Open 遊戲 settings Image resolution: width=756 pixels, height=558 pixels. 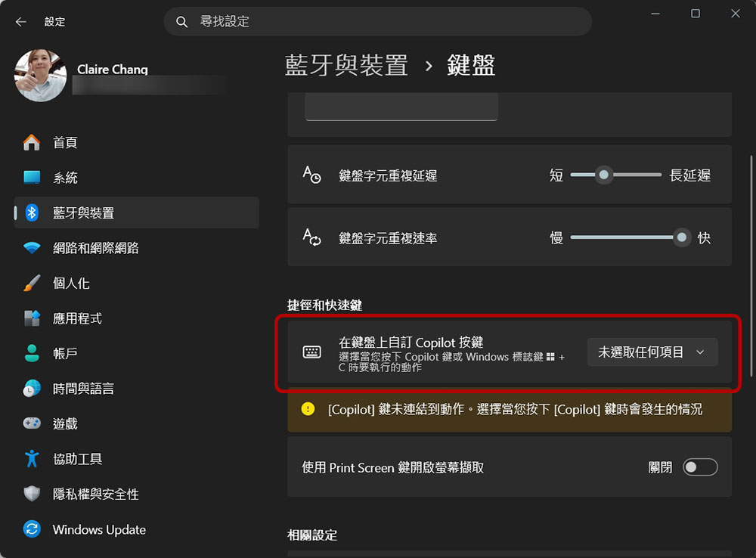point(136,423)
